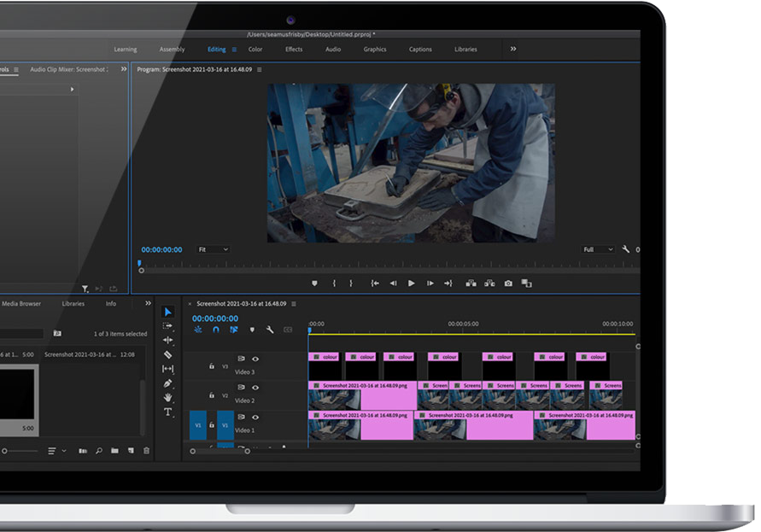761x532 pixels.
Task: Choose the Hand tool
Action: 167,398
